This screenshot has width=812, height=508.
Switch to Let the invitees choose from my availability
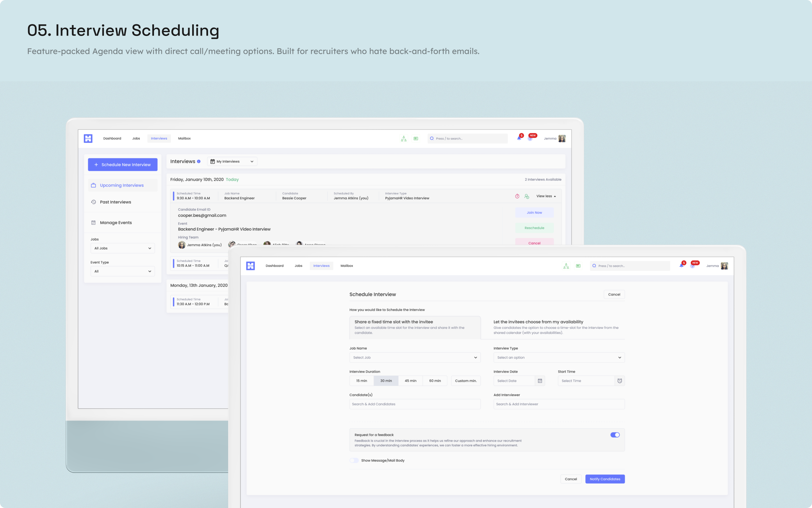[x=557, y=327]
